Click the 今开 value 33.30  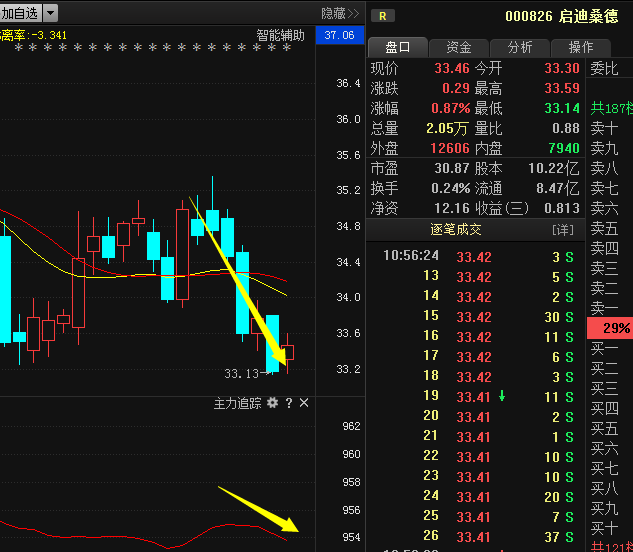coord(562,68)
